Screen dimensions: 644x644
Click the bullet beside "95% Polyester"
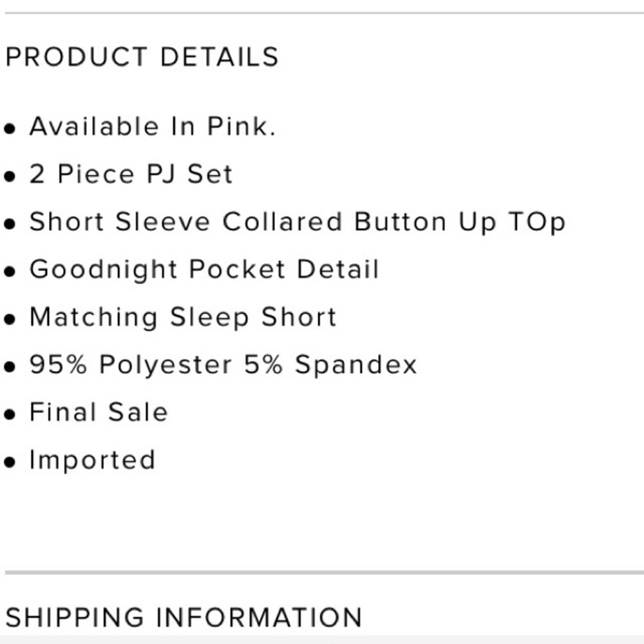click(x=10, y=366)
